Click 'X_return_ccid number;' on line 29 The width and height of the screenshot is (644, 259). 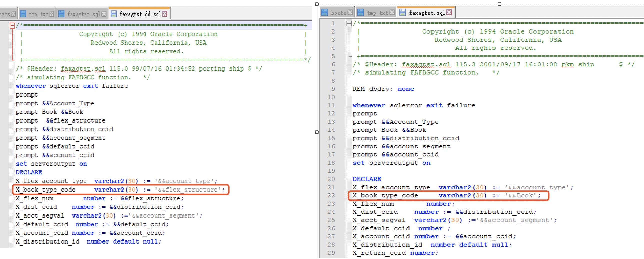pos(395,253)
